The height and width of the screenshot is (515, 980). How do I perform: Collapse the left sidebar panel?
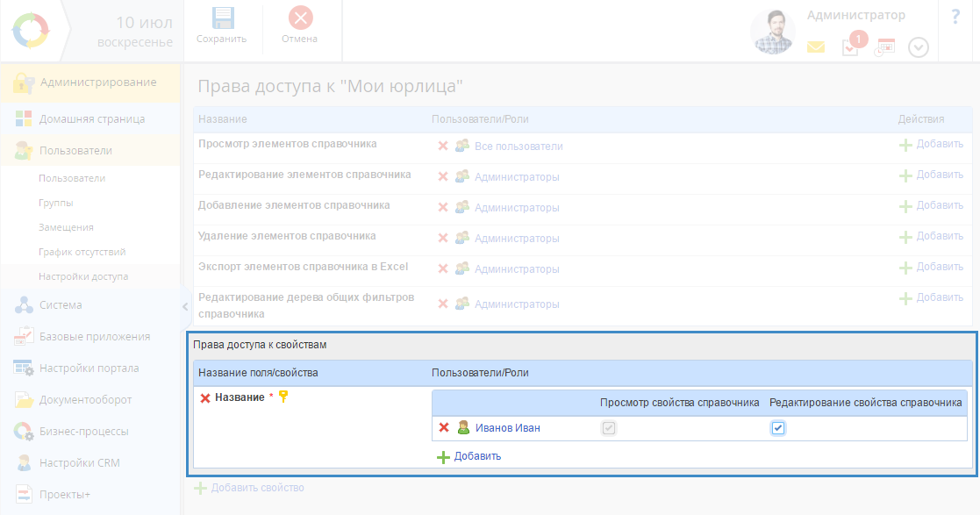coord(184,306)
